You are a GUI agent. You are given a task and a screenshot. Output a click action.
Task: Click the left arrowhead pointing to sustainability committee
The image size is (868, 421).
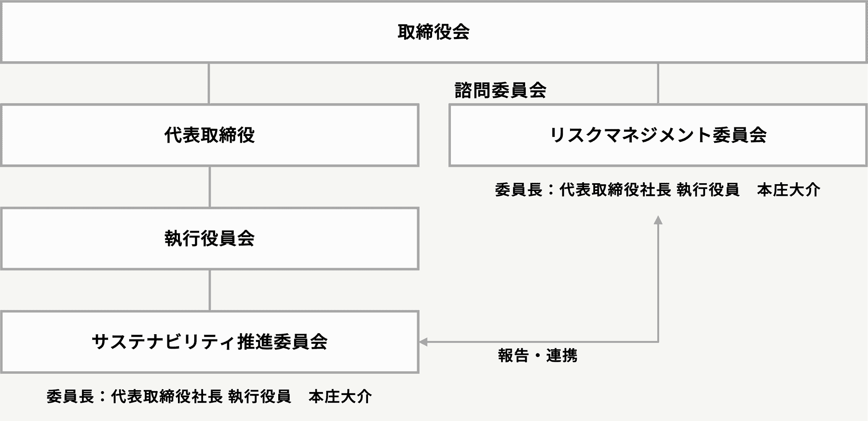(x=423, y=342)
